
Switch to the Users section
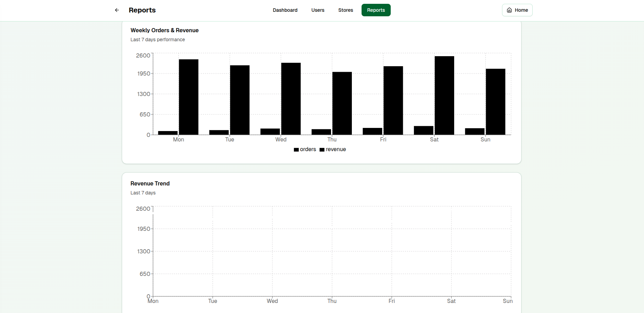(x=317, y=10)
